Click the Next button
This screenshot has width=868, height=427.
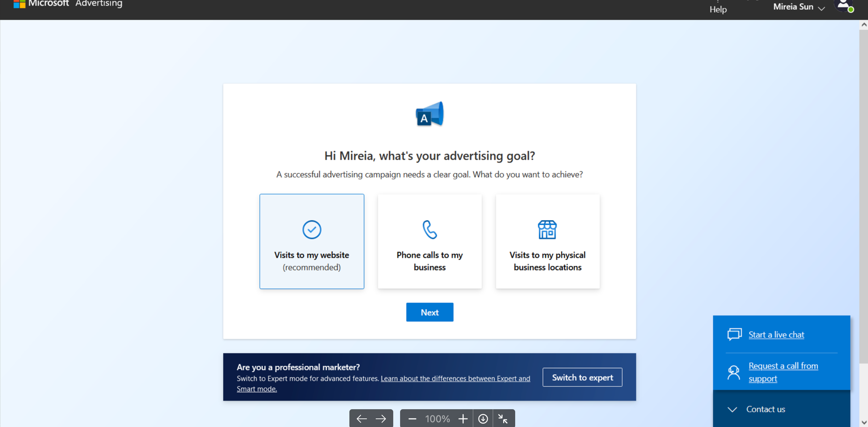pyautogui.click(x=430, y=312)
